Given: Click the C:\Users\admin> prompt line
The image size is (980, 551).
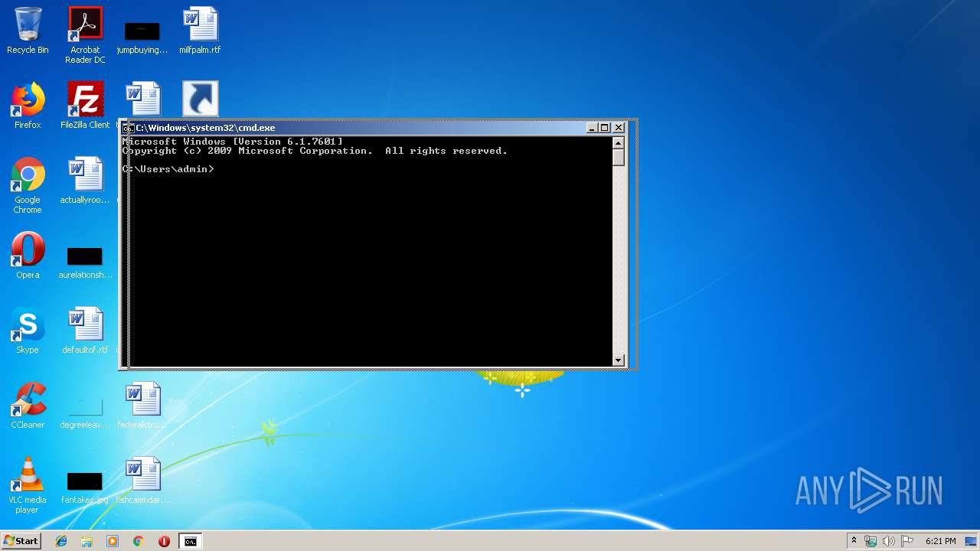Looking at the screenshot, I should tap(168, 169).
